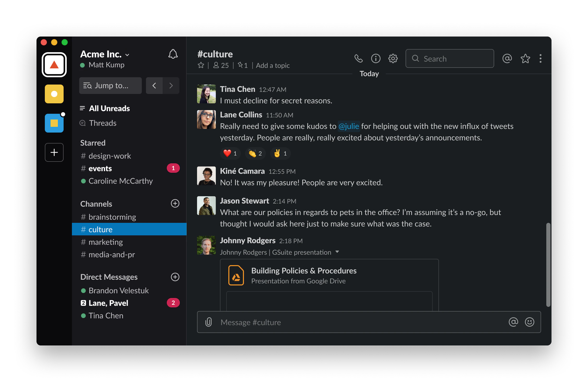Open the marketing channel
Viewport: 588px width, 382px height.
coord(106,242)
